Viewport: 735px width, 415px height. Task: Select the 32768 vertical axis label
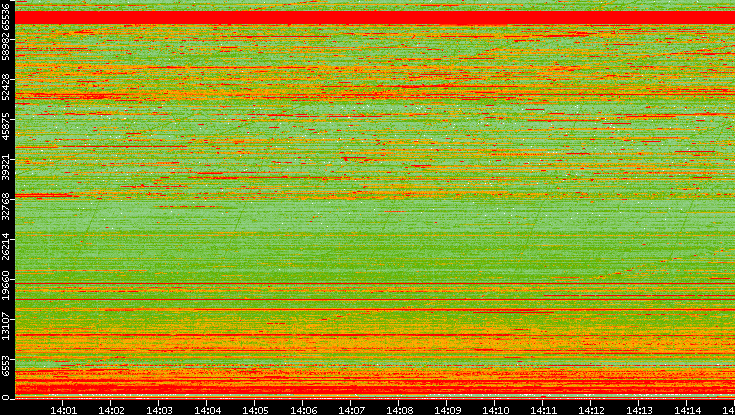[6, 205]
